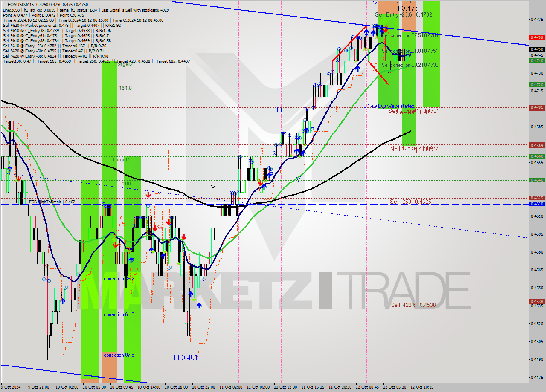
Task: Select the blue 0.4620 price tag
Action: (x=537, y=204)
